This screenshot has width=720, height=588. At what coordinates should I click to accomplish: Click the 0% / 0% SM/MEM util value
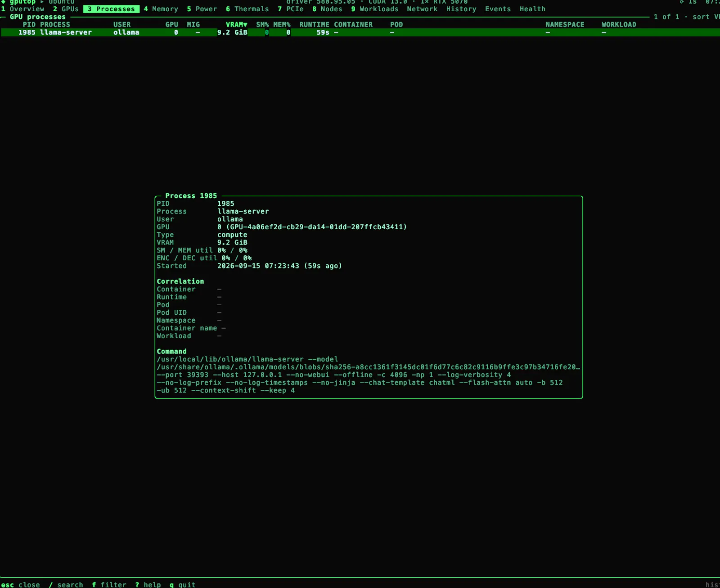pos(232,250)
